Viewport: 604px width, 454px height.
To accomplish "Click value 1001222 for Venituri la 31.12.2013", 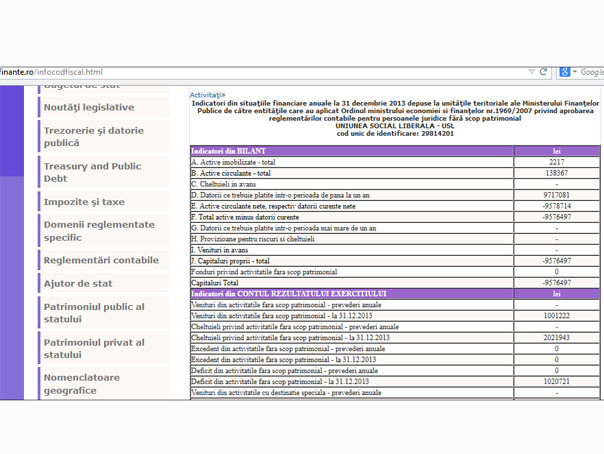I will click(557, 316).
